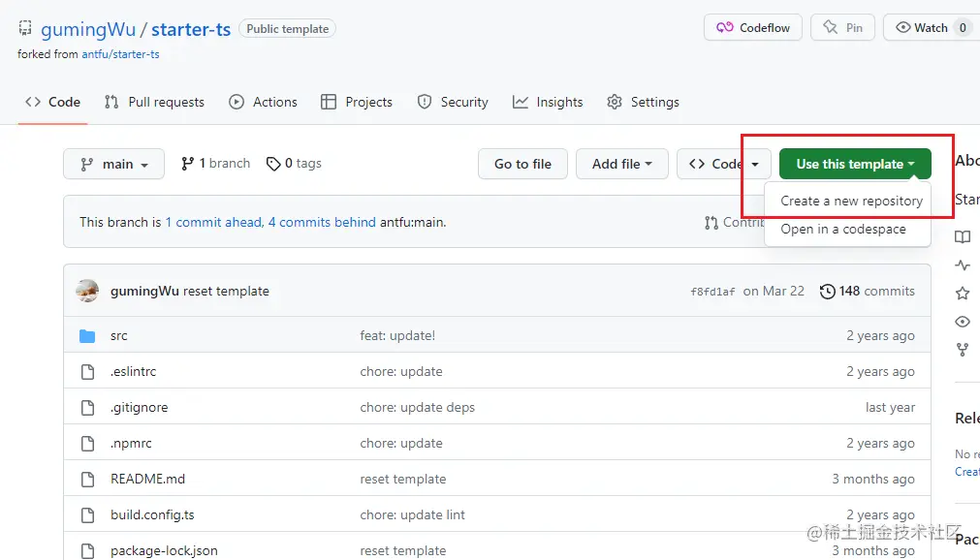The width and height of the screenshot is (980, 560).
Task: Click the Readme book icon in sidebar
Action: pyautogui.click(x=963, y=236)
